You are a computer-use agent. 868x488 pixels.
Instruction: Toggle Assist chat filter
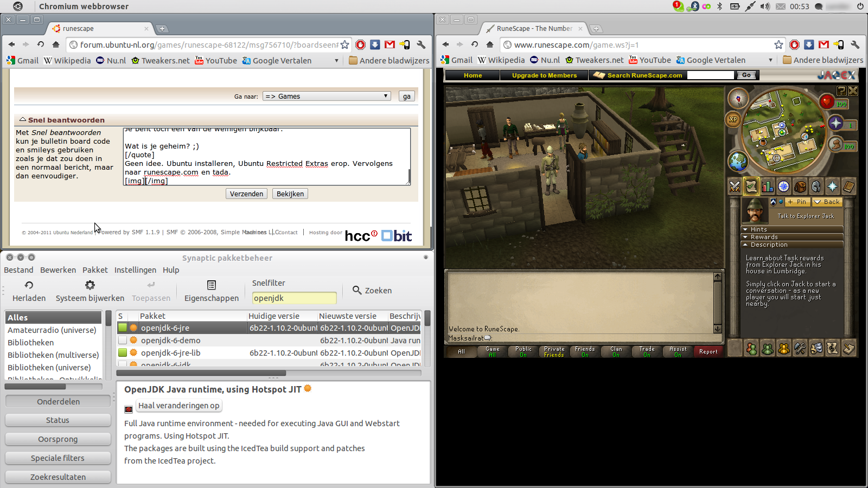coord(678,352)
